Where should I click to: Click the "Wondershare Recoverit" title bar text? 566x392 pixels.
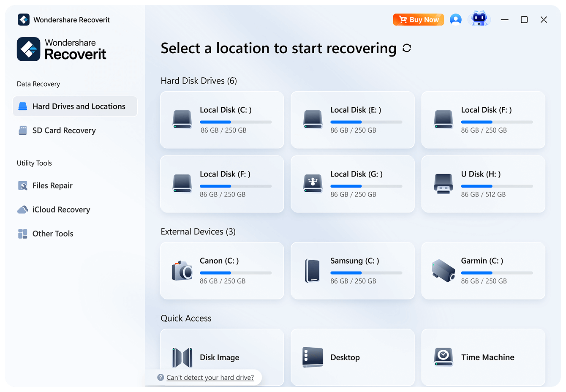coord(72,20)
